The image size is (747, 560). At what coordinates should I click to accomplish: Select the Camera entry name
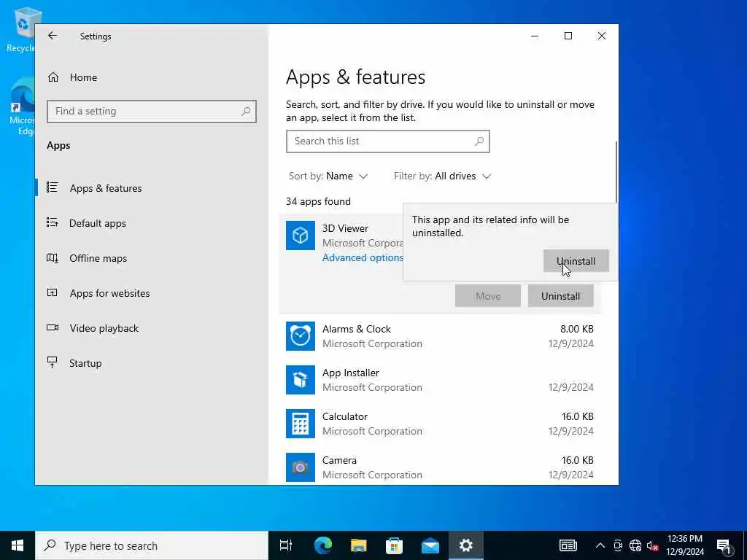coord(339,461)
